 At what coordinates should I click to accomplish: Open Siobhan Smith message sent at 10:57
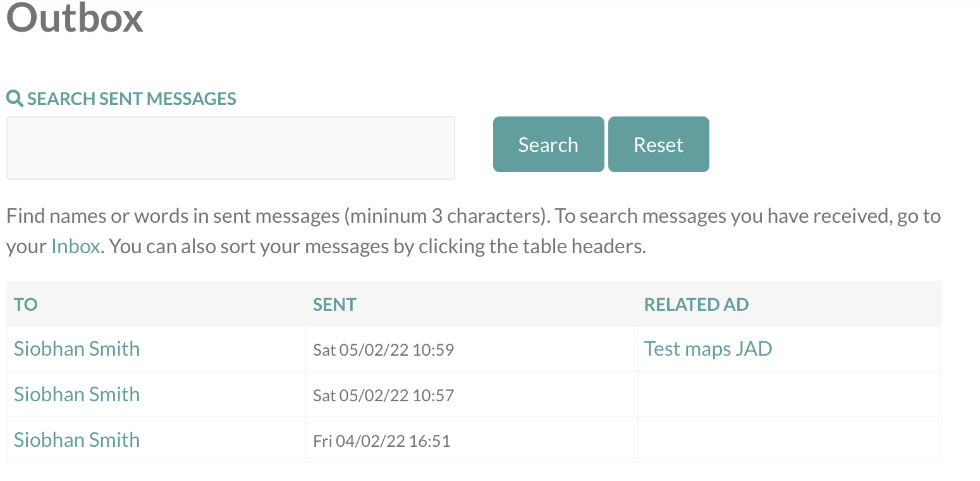coord(77,394)
